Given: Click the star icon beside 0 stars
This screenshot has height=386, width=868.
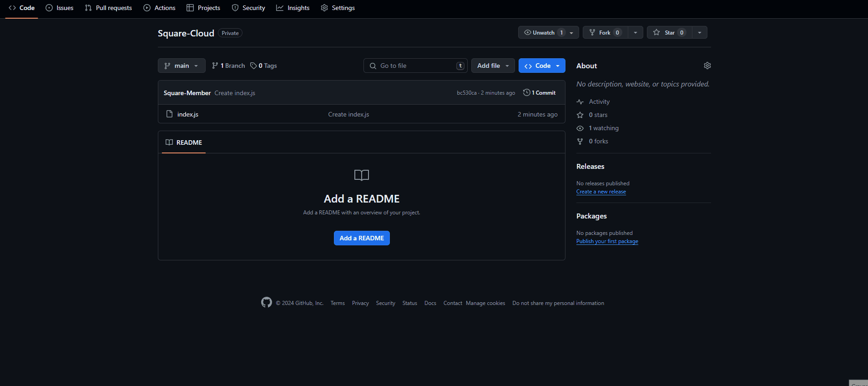Looking at the screenshot, I should tap(580, 115).
